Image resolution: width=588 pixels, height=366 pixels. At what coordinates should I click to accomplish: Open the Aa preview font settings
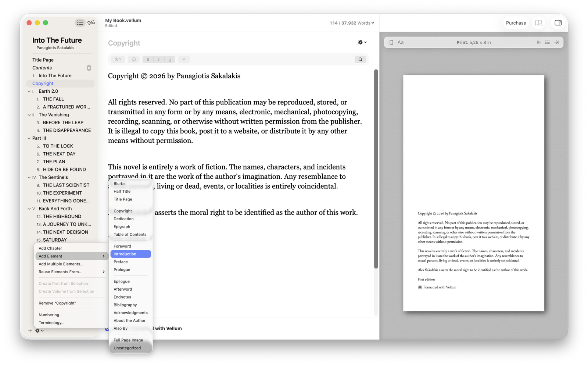tap(401, 42)
